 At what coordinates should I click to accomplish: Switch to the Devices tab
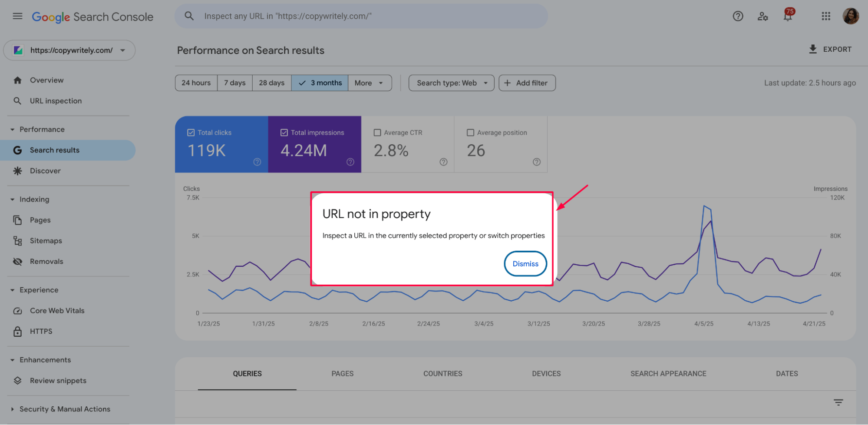(546, 374)
